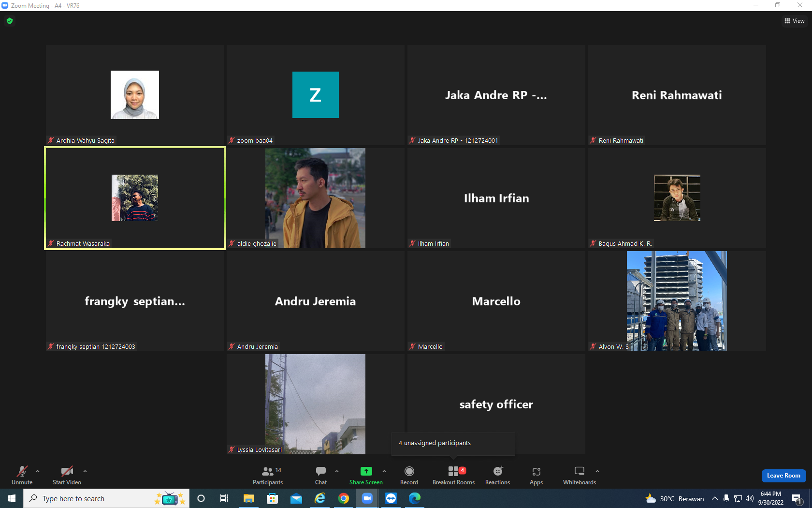Start Share Screen
Image resolution: width=812 pixels, height=508 pixels.
[x=366, y=476]
